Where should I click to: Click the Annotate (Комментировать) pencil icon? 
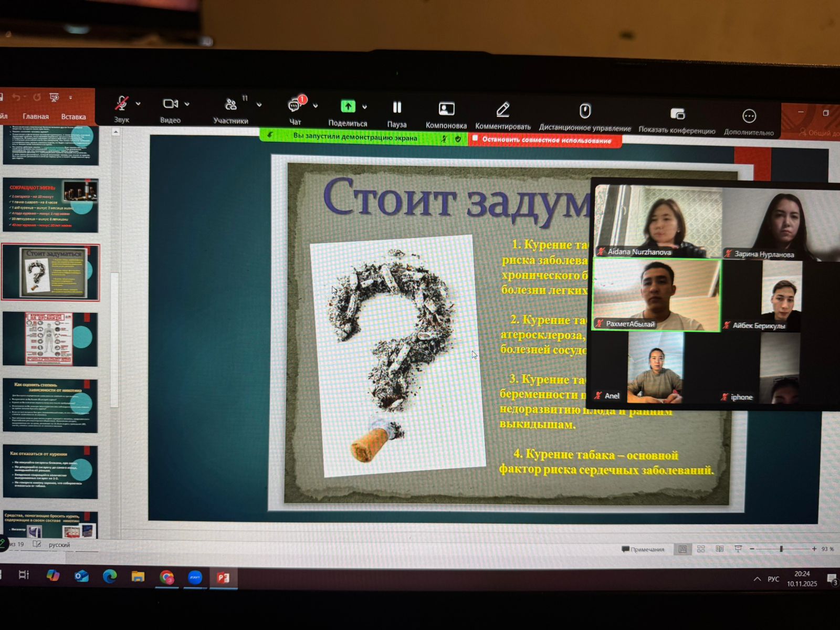coord(502,110)
